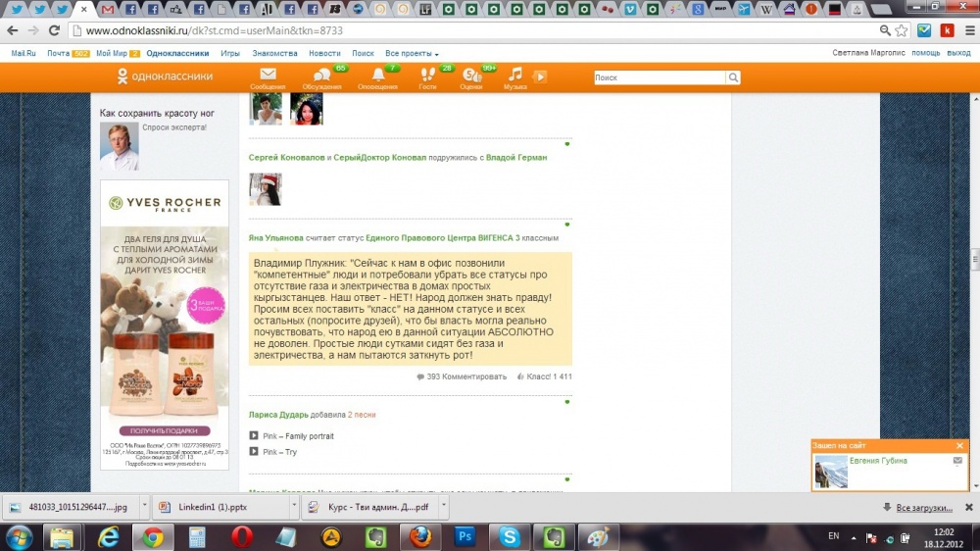Click the message envelope in Евгения Губина notification
Screen dimensions: 980x551
[x=957, y=461]
